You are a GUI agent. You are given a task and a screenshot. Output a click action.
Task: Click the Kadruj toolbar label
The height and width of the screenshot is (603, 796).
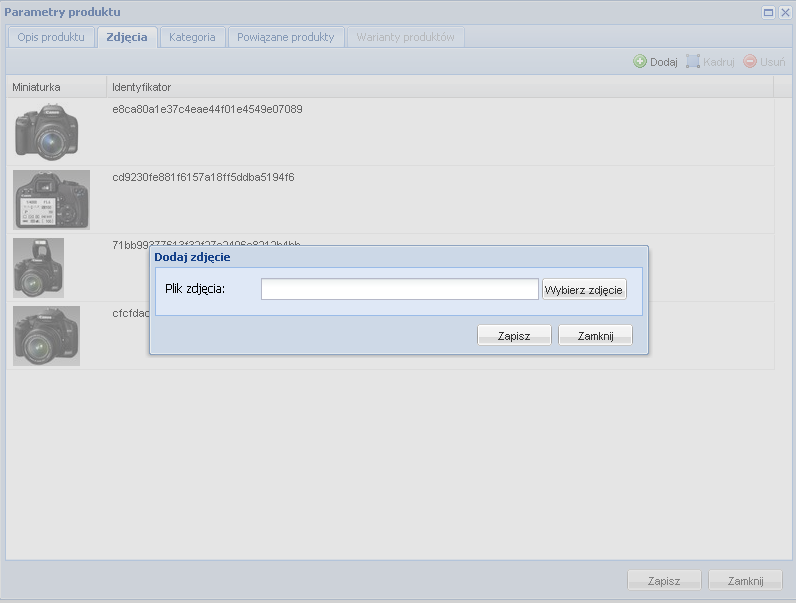718,62
